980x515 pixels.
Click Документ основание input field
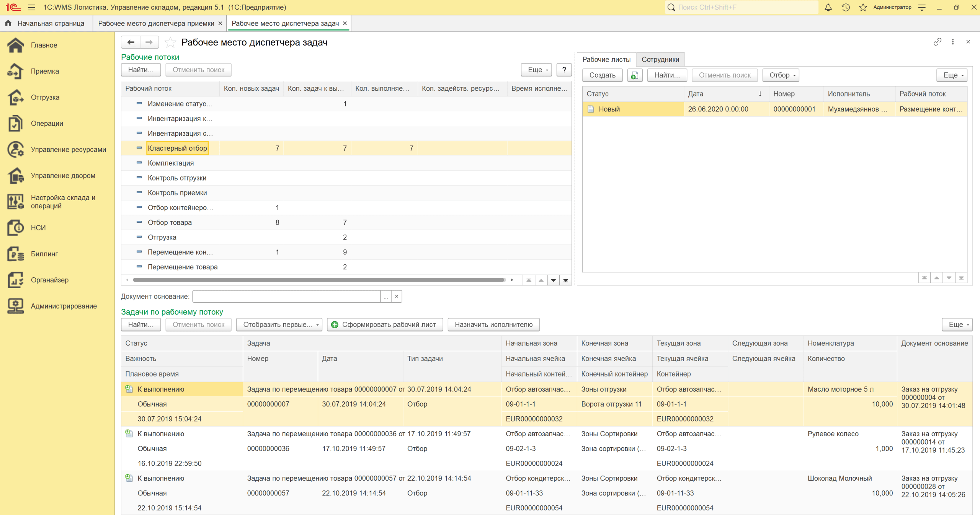(286, 297)
